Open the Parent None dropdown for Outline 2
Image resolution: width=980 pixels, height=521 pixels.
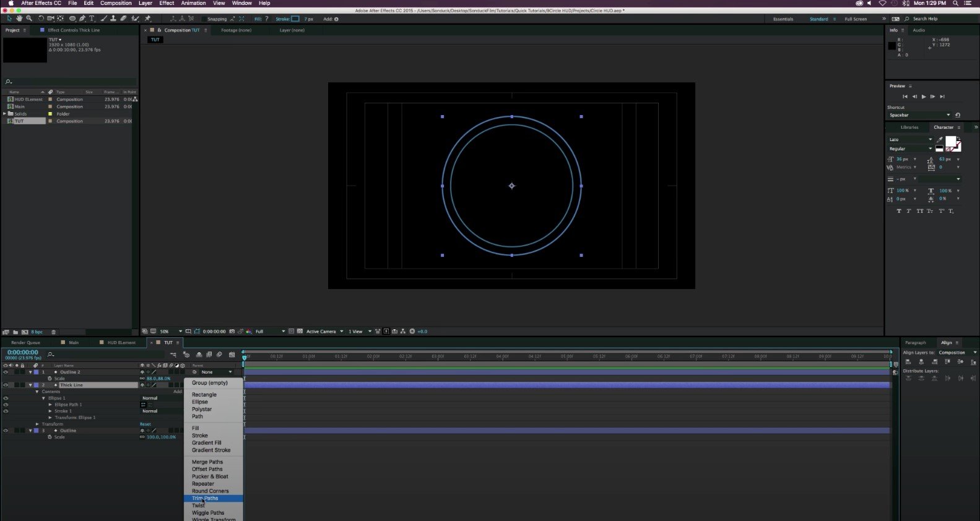[x=212, y=372]
